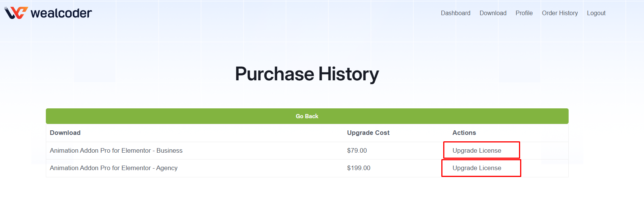Click the $79.00 upgrade cost

click(357, 150)
